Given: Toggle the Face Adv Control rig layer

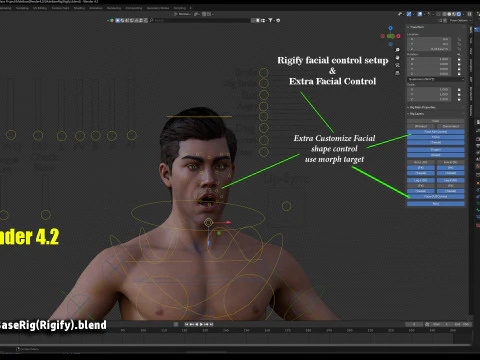Looking at the screenshot, I should click(435, 132).
